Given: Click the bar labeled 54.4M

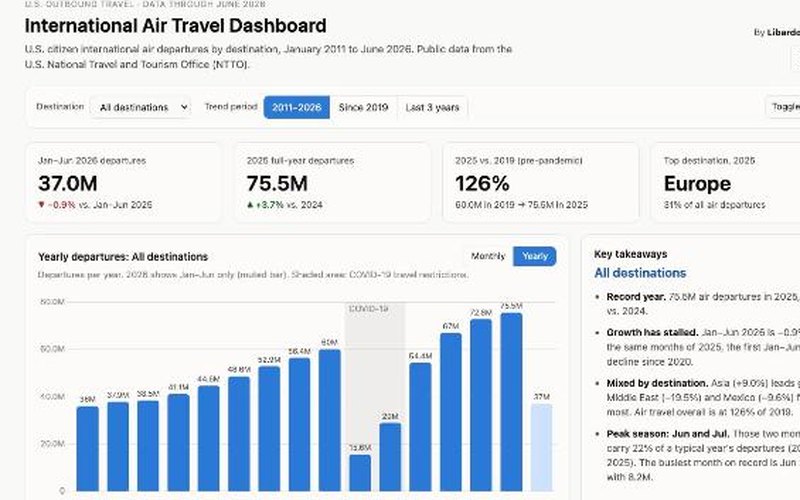Looking at the screenshot, I should (420, 427).
